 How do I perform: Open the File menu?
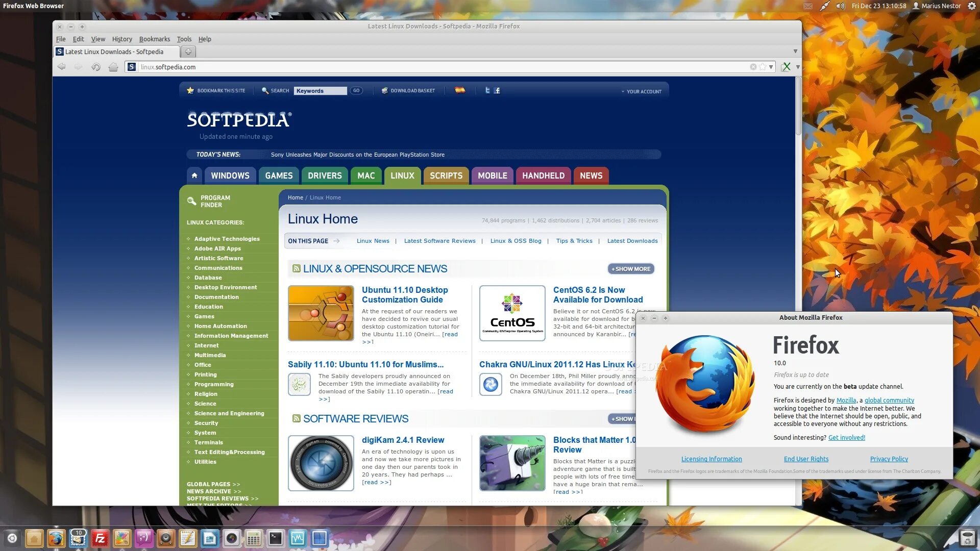(x=61, y=39)
